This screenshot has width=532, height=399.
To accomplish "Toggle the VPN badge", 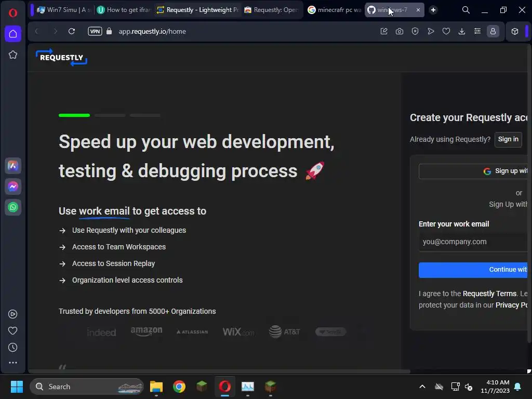I will [95, 31].
